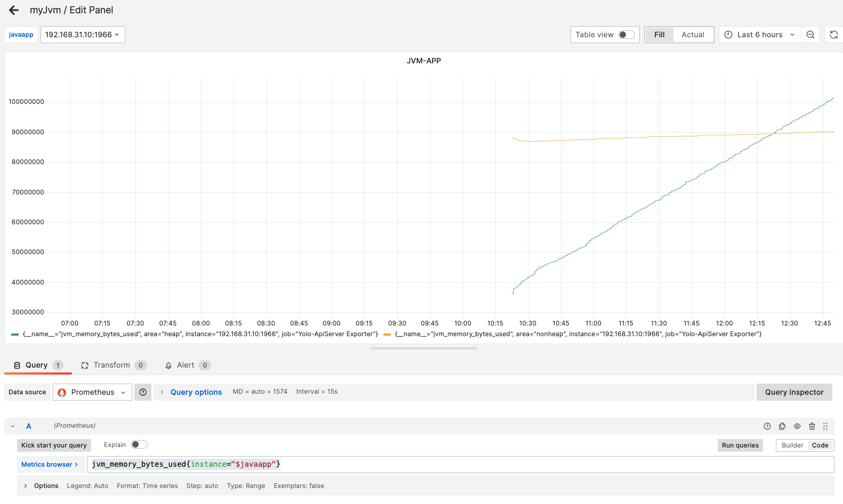This screenshot has width=843, height=504.
Task: Click the zoom out time range icon
Action: pyautogui.click(x=810, y=35)
